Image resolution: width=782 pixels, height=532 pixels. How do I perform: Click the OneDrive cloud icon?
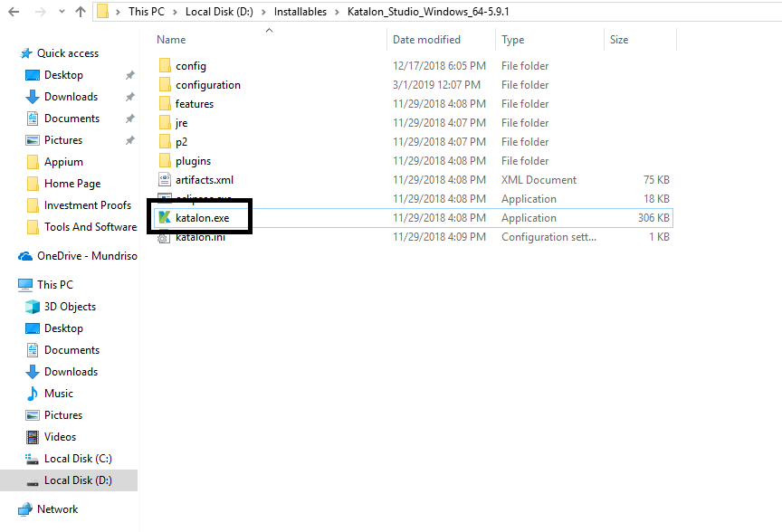pyautogui.click(x=25, y=256)
